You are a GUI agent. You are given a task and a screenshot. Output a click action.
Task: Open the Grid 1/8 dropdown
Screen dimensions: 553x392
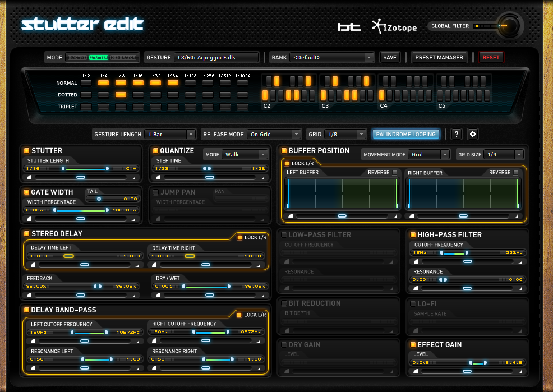coord(345,134)
